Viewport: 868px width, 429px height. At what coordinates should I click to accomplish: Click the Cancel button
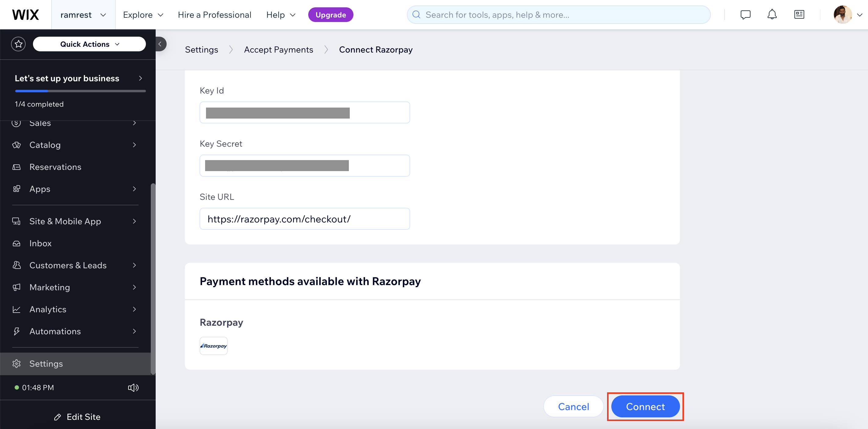click(x=573, y=406)
